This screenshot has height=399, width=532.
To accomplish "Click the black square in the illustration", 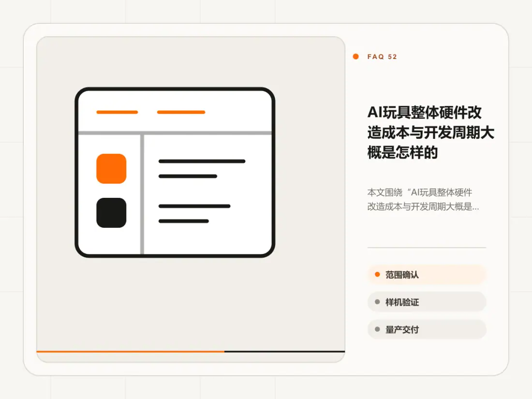I will (111, 213).
